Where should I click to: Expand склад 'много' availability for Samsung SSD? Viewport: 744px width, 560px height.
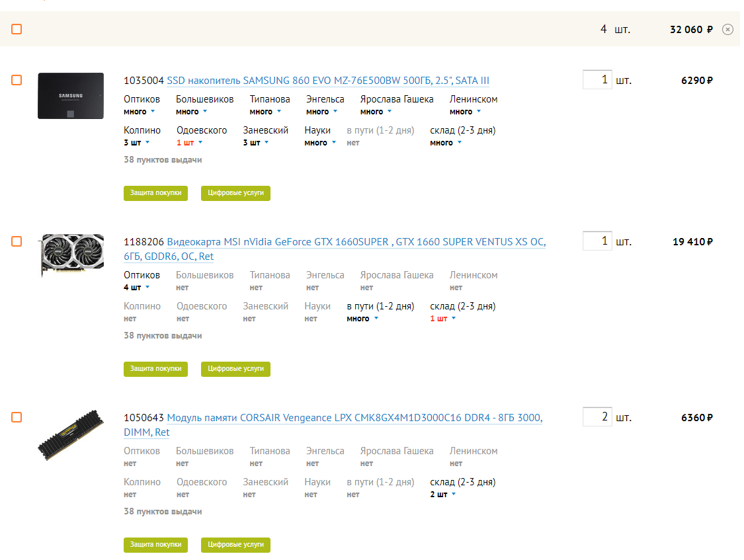tap(446, 143)
